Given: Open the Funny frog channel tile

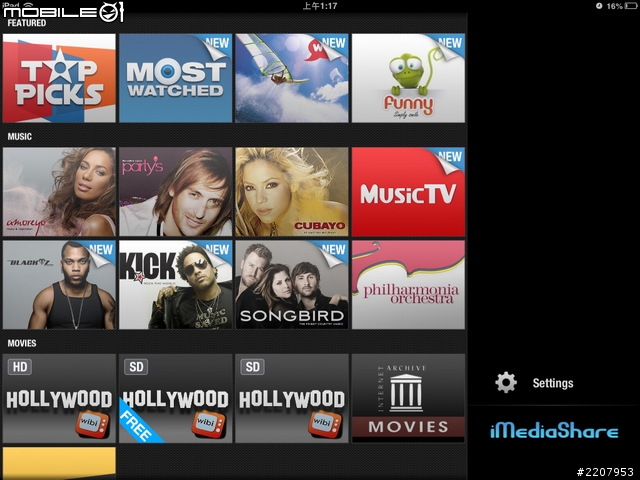Looking at the screenshot, I should pos(408,78).
